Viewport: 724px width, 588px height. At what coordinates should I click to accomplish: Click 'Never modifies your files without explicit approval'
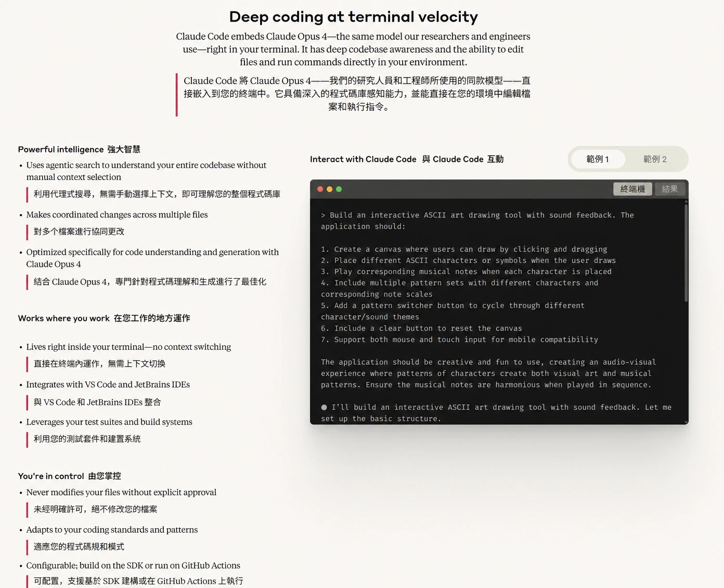click(x=121, y=492)
